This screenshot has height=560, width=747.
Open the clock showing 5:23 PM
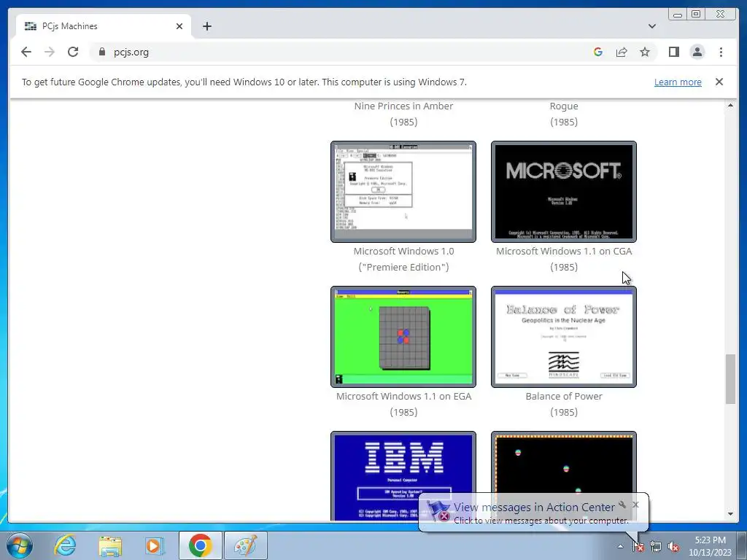tap(710, 546)
